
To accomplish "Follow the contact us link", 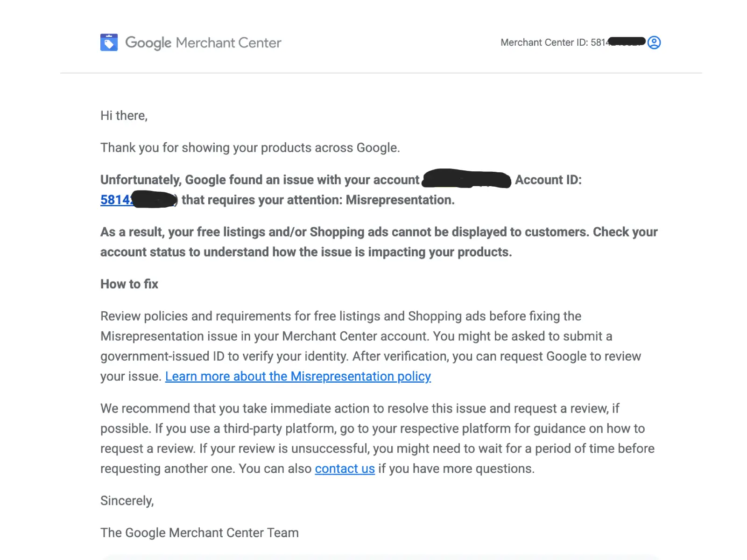I will 345,469.
